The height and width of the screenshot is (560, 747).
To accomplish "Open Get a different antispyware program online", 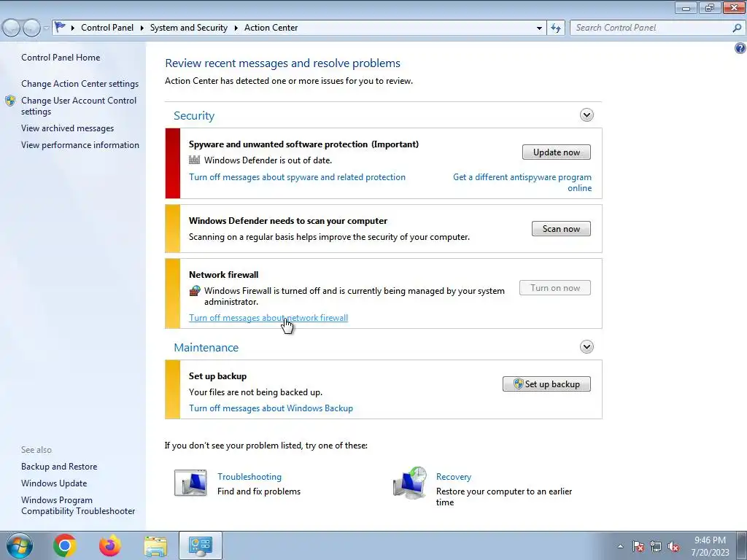I will click(x=522, y=182).
